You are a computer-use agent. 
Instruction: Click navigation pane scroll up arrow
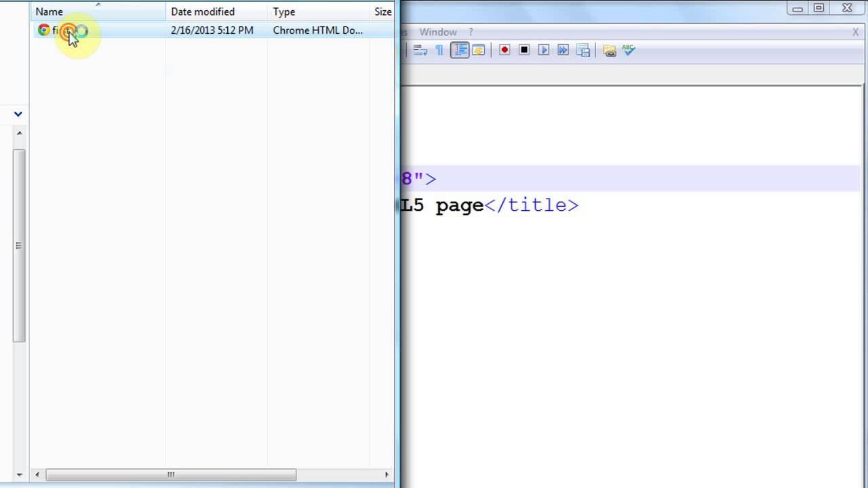click(19, 133)
